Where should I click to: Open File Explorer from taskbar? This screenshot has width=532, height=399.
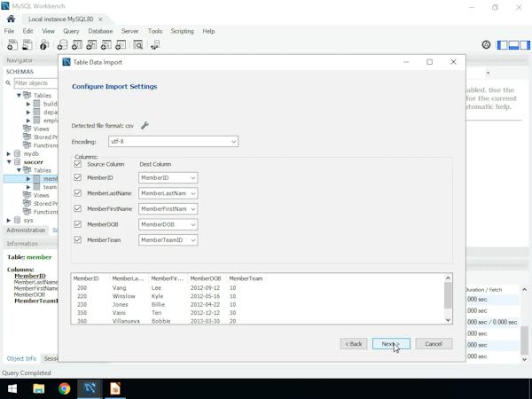[x=39, y=388]
